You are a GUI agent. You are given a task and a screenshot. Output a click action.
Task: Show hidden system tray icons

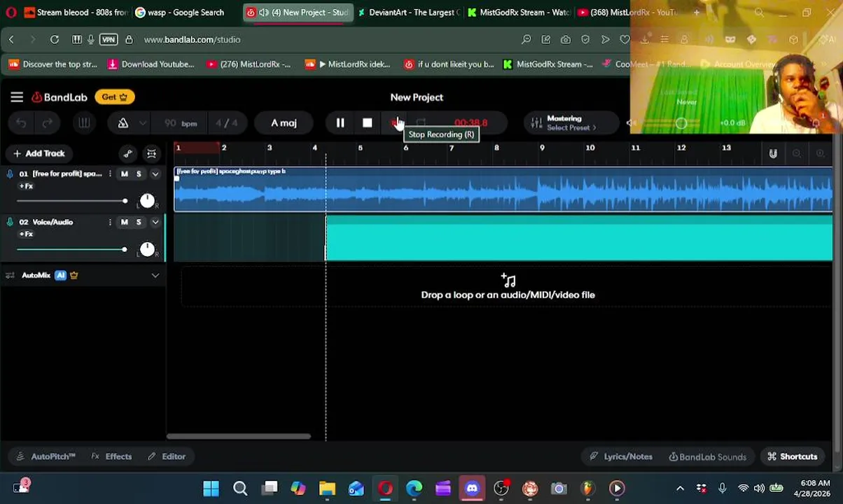coord(680,488)
